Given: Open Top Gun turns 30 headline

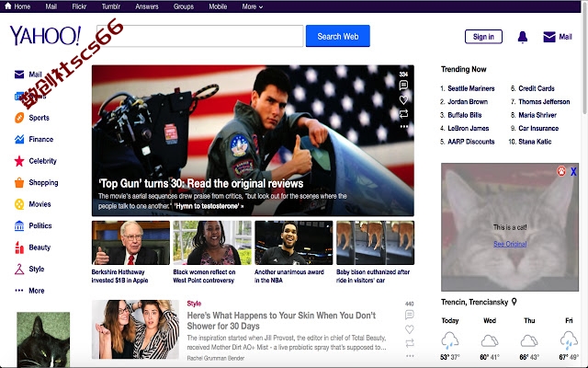Looking at the screenshot, I should (x=200, y=183).
